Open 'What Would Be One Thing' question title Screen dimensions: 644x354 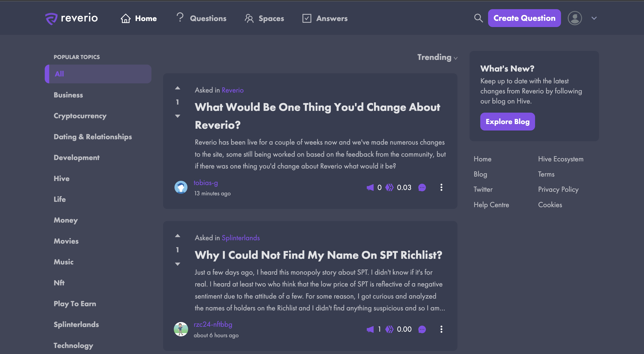coord(317,116)
